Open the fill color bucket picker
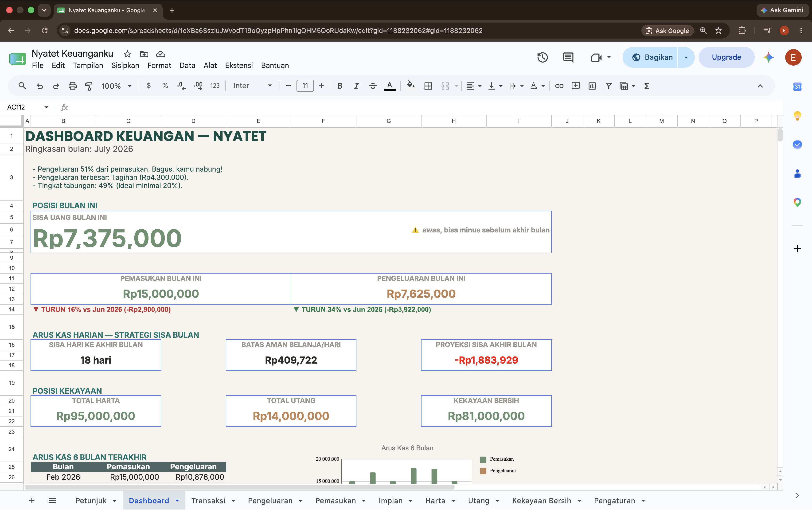Screen dimensions: 812x510 tap(411, 85)
